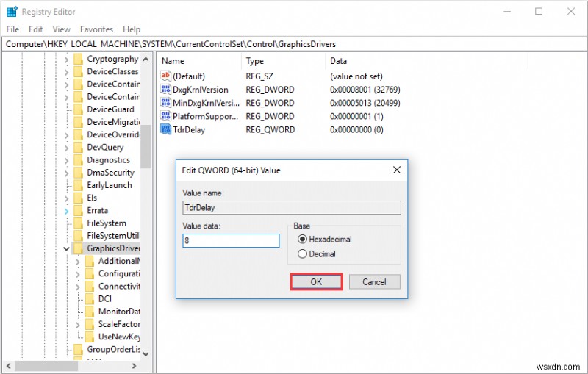Click the Errata folder icon
Image resolution: width=588 pixels, height=374 pixels.
tap(78, 211)
